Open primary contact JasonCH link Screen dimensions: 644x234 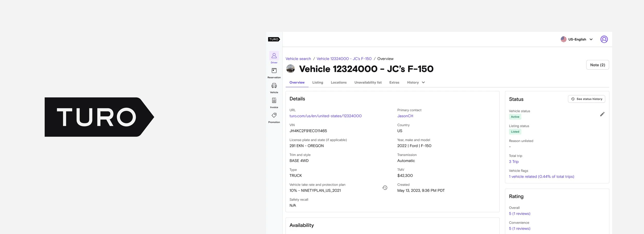tap(405, 116)
